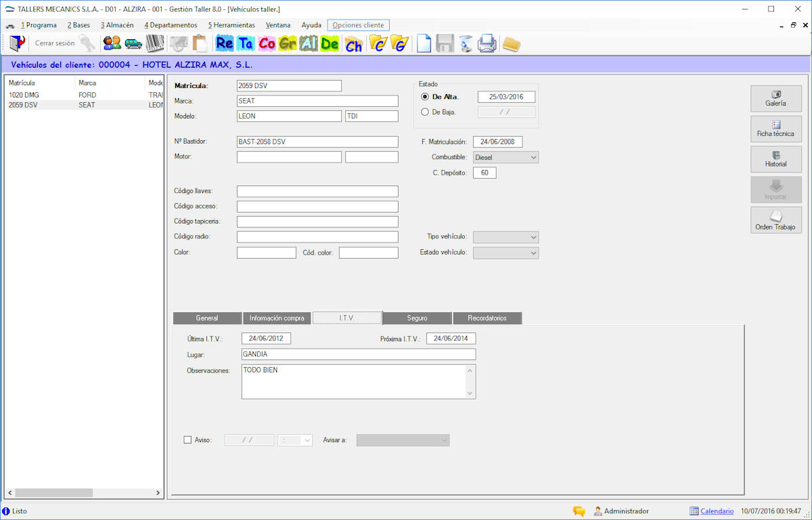Screen dimensions: 812x520
Task: Select the I.T.V. tab
Action: pyautogui.click(x=348, y=318)
